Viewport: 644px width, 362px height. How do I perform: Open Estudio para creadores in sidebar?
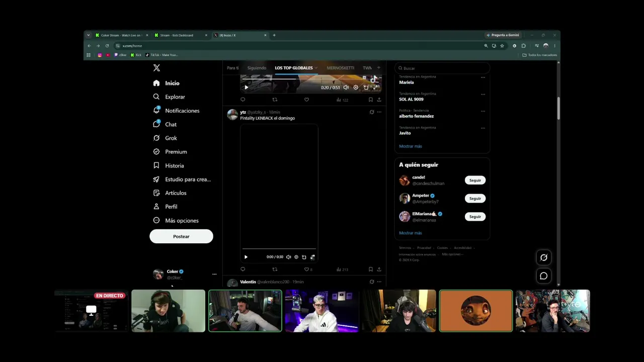[182, 179]
